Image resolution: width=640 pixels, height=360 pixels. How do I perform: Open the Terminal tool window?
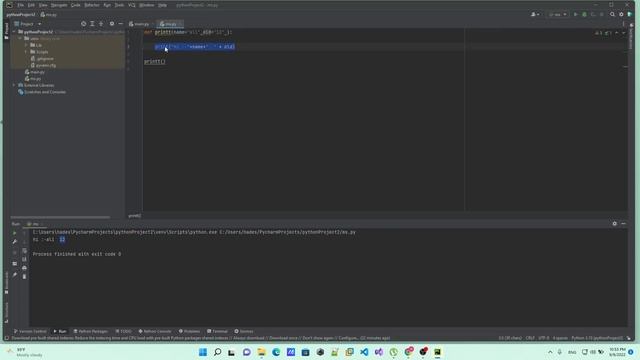pos(217,331)
